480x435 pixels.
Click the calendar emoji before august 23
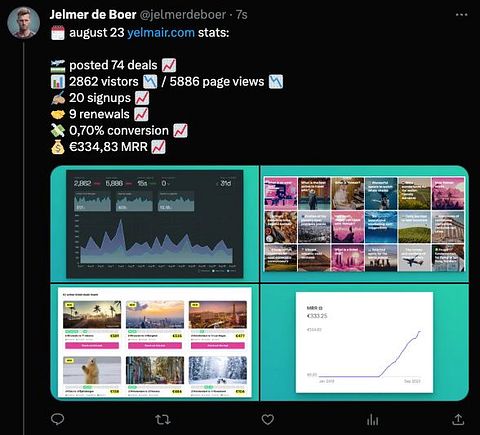point(58,33)
